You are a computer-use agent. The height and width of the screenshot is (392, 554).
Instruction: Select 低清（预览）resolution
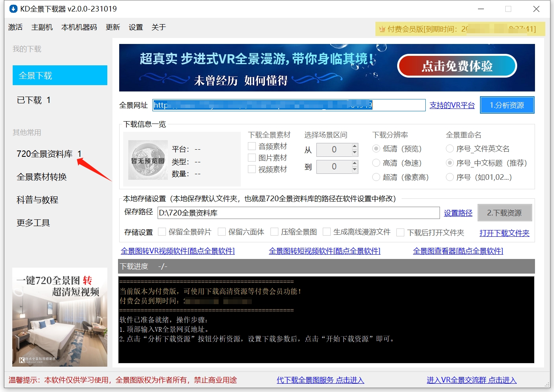click(376, 149)
